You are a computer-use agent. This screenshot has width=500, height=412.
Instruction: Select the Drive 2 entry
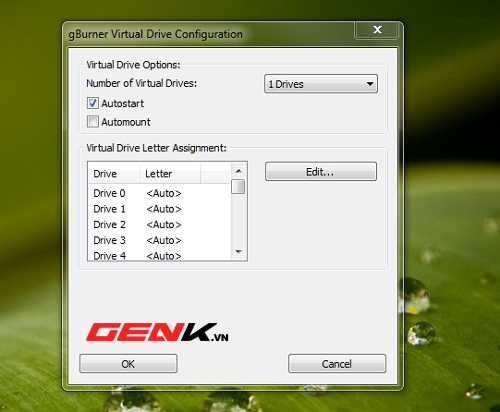[x=159, y=225]
